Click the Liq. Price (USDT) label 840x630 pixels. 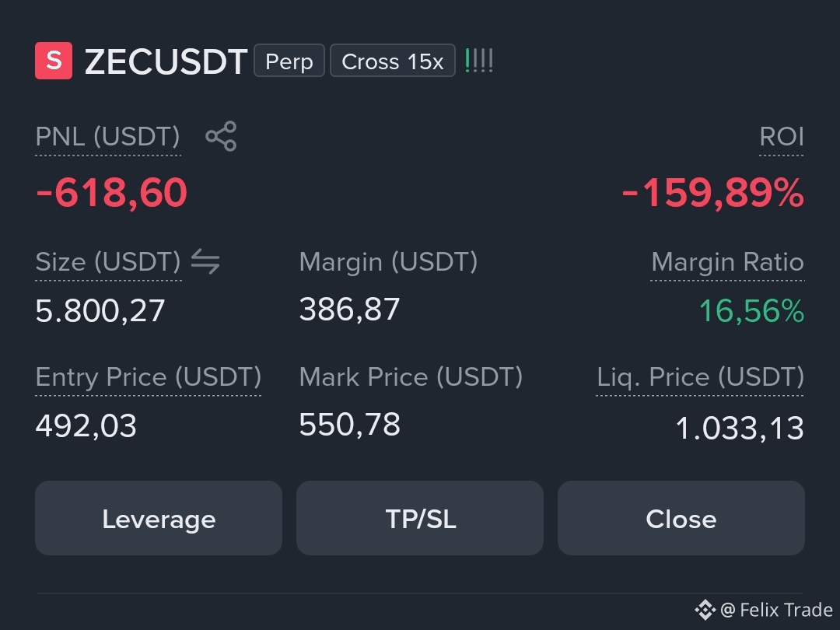click(700, 377)
